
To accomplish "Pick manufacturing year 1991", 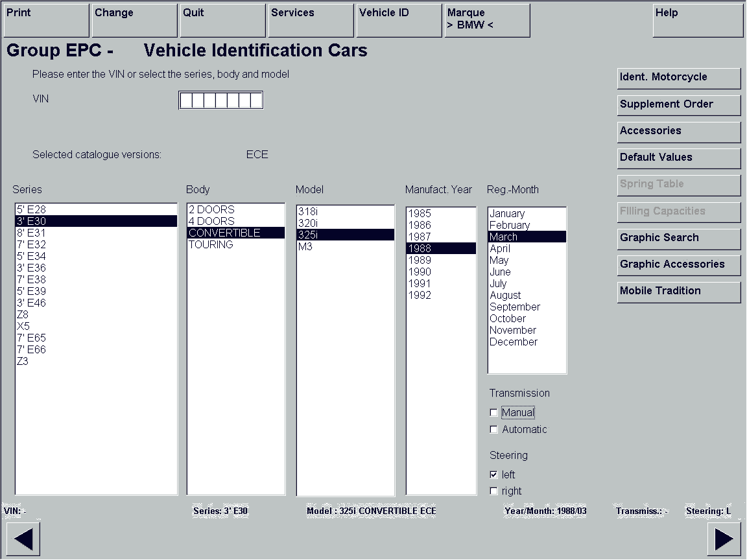I will 441,283.
